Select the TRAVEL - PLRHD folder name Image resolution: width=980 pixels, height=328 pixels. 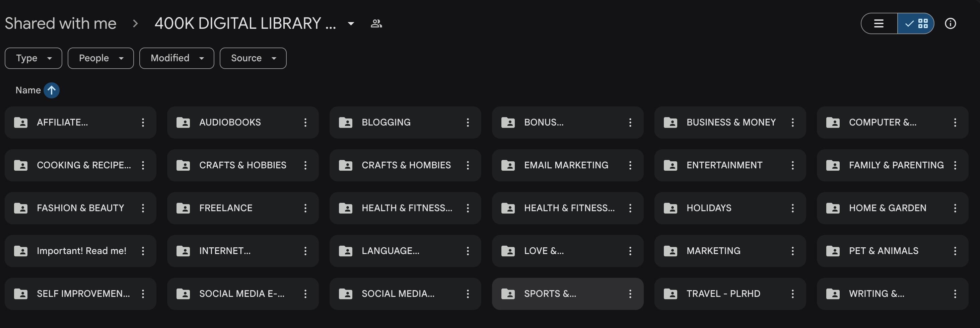723,294
